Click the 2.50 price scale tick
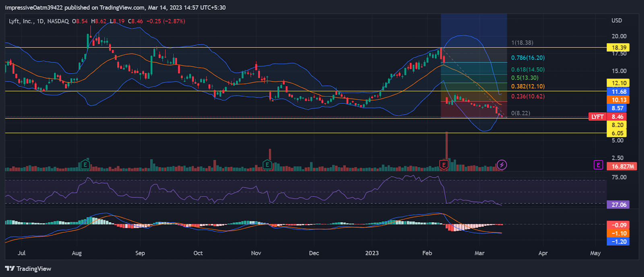Screen dimensions: 644x277 618,158
